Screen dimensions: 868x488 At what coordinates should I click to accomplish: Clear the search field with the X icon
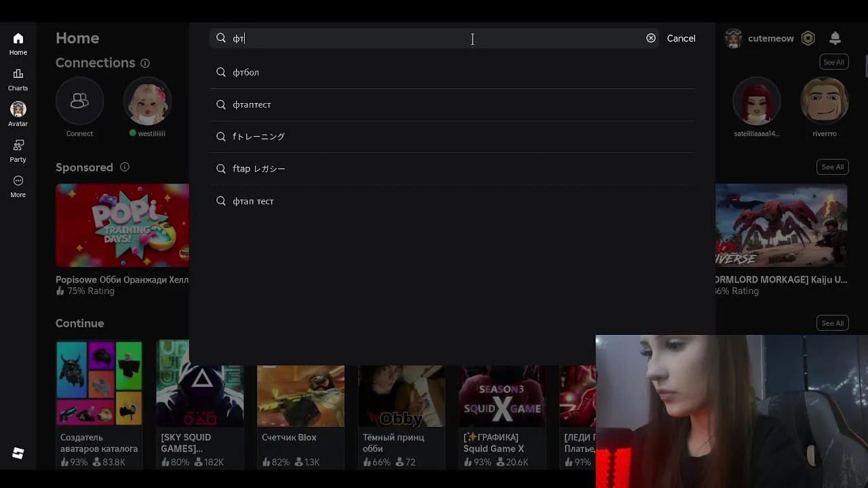click(x=651, y=38)
